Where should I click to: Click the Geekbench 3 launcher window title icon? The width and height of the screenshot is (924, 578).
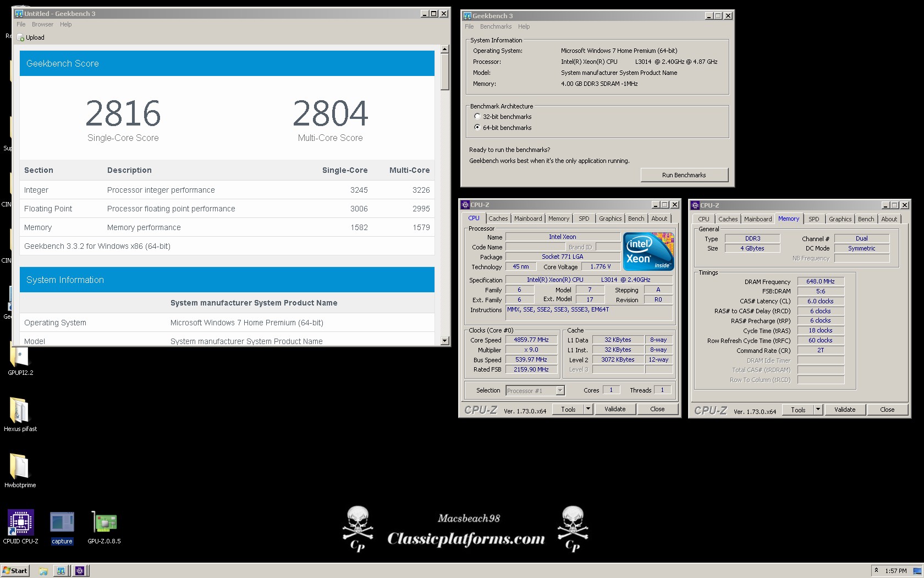pos(468,16)
